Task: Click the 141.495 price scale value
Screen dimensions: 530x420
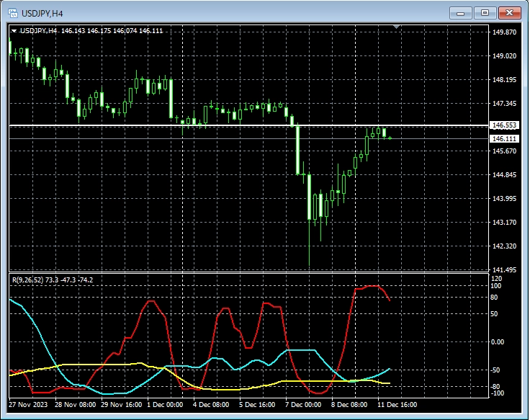Action: tap(504, 270)
